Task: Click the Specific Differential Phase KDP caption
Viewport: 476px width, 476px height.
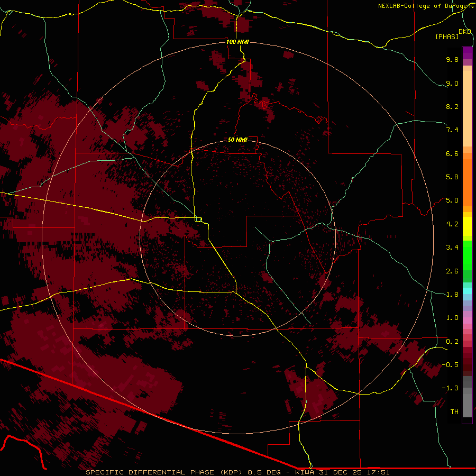Action: click(237, 472)
